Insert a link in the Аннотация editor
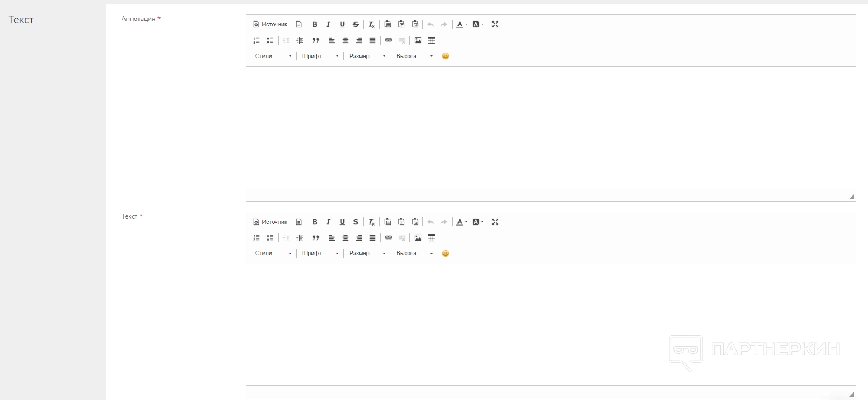Viewport: 868px width, 400px height. point(388,40)
